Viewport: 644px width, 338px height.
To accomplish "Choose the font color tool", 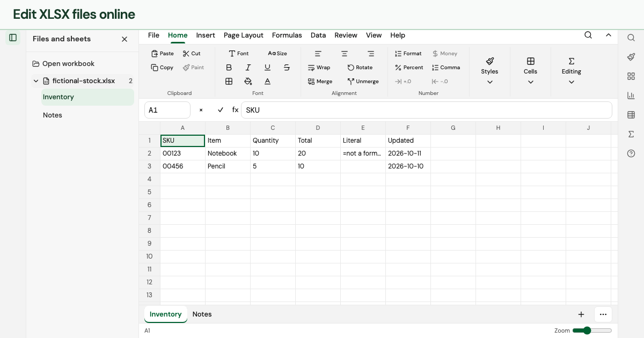I will (267, 82).
